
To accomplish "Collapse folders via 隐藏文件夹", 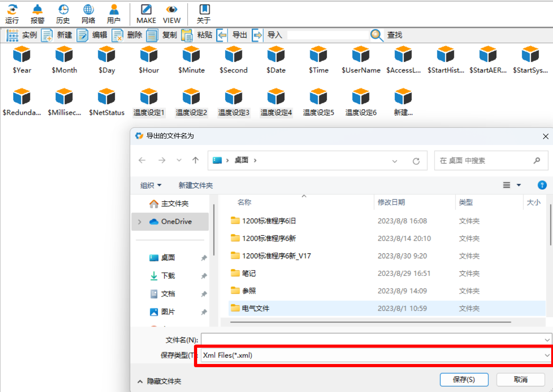I will click(x=159, y=381).
